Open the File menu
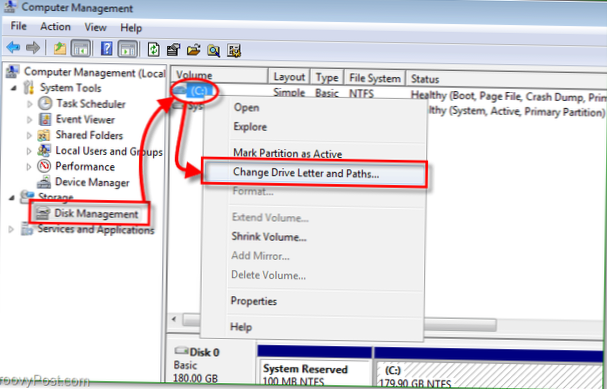Viewport: 607px width, 389px height. [18, 26]
